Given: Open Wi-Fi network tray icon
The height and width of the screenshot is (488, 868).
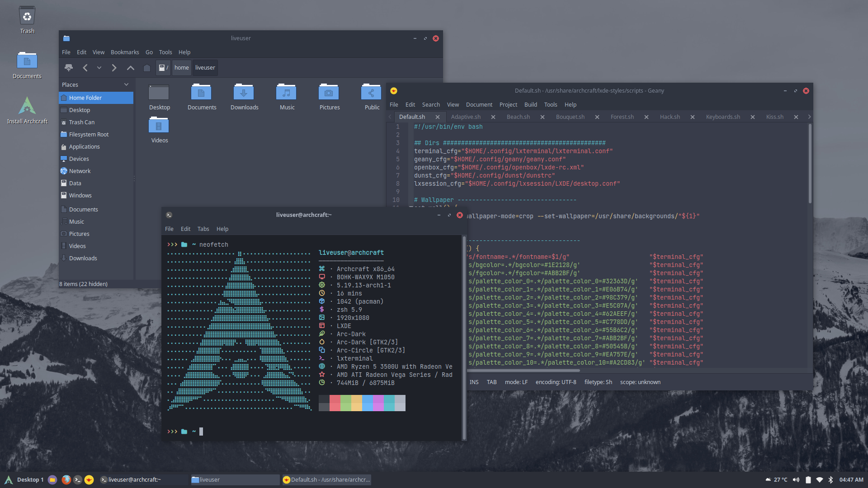Looking at the screenshot, I should [x=820, y=480].
